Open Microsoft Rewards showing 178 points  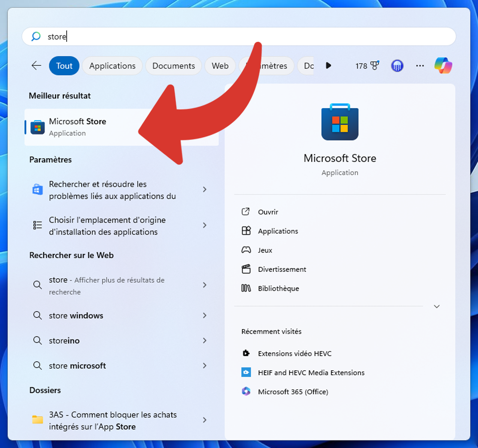pyautogui.click(x=367, y=65)
